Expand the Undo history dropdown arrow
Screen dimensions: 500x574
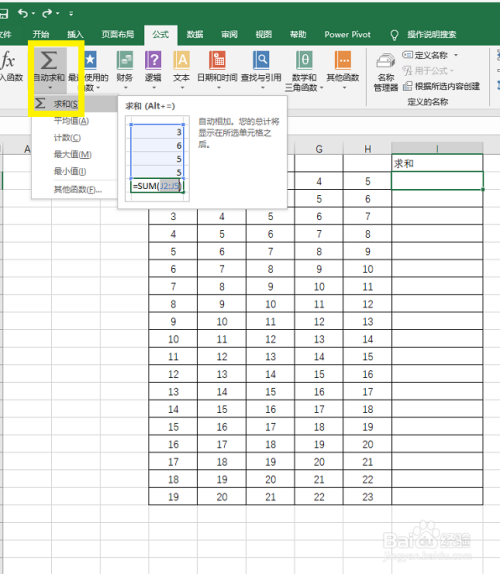click(33, 14)
